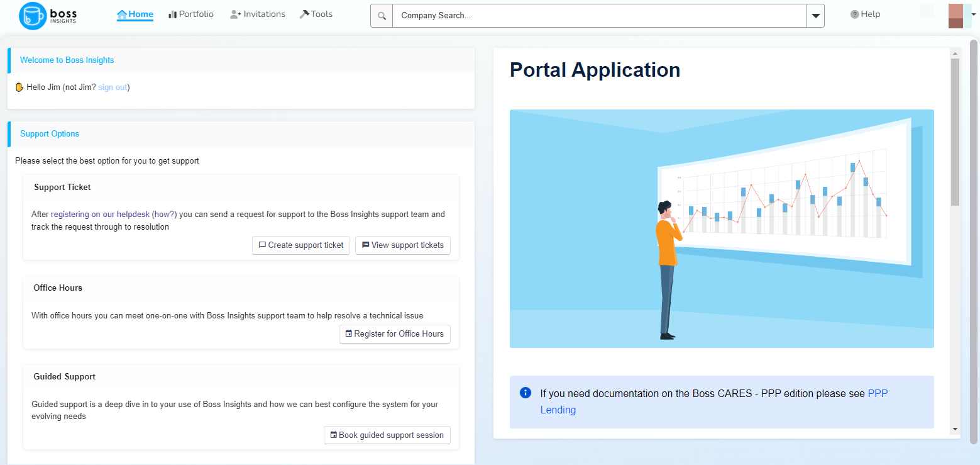The image size is (980, 465).
Task: Click Register for Office Hours button
Action: pyautogui.click(x=395, y=334)
